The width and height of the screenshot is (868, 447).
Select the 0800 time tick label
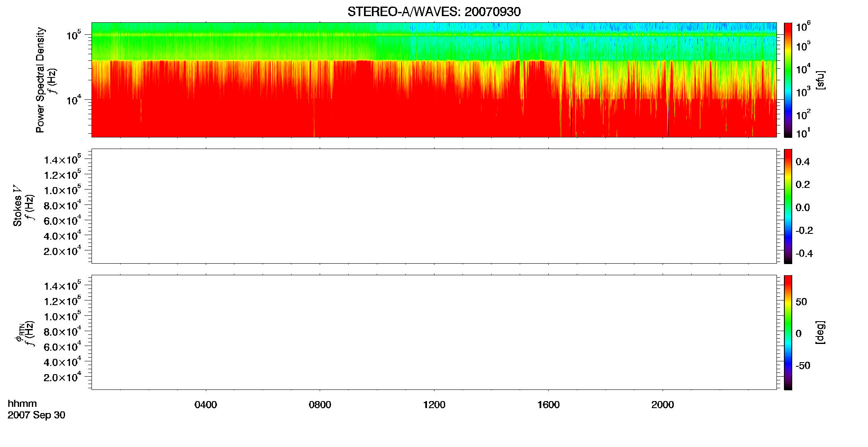[x=320, y=405]
